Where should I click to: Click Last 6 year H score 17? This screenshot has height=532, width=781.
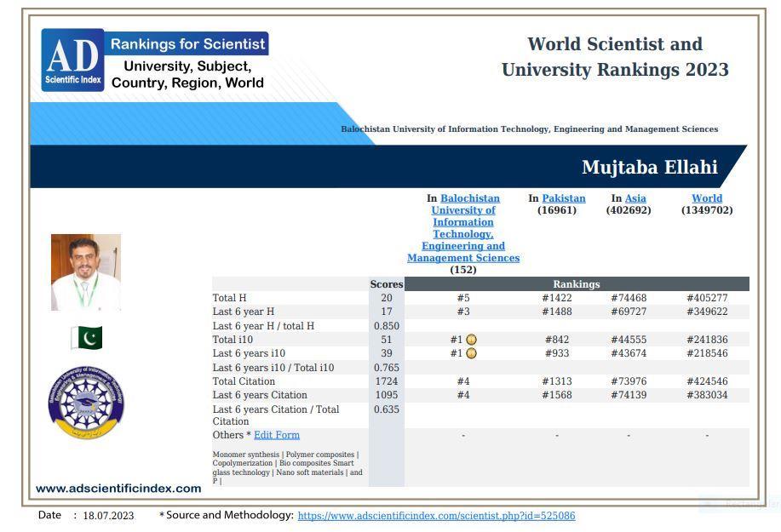tap(387, 312)
